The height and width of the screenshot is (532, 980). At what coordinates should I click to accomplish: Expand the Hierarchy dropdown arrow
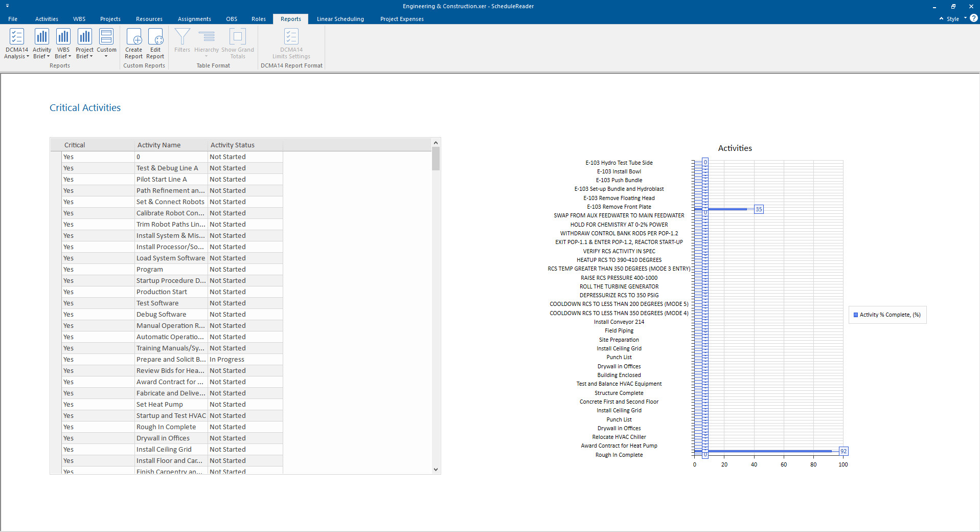207,56
